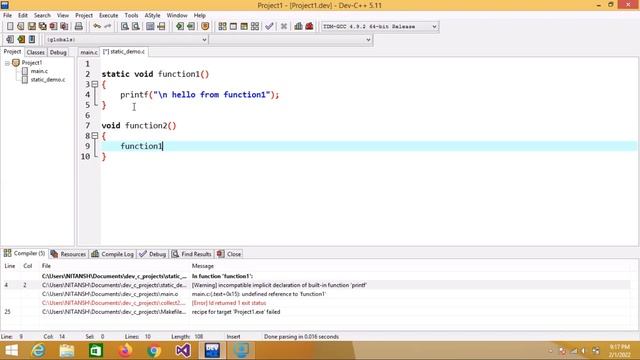Select the printf implicit declaration warning row
The height and width of the screenshot is (360, 640).
click(316, 285)
